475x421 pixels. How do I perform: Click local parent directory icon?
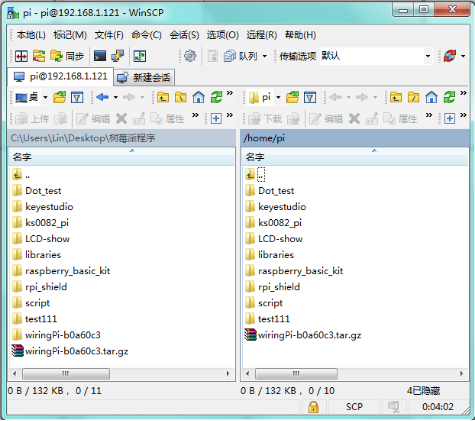[x=163, y=98]
